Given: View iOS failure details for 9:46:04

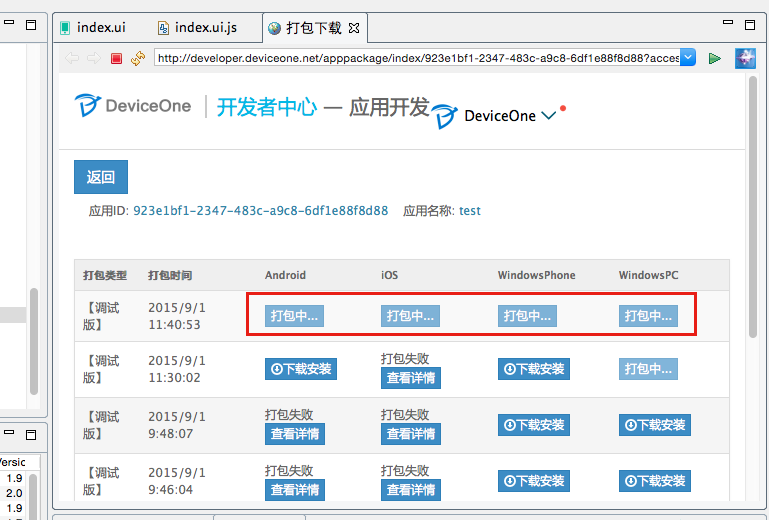Looking at the screenshot, I should (x=411, y=490).
